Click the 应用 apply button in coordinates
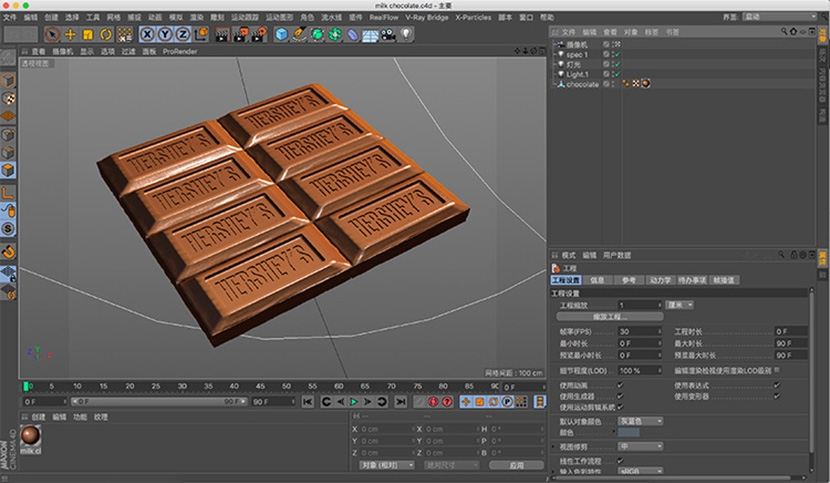The image size is (830, 483). pos(517,466)
